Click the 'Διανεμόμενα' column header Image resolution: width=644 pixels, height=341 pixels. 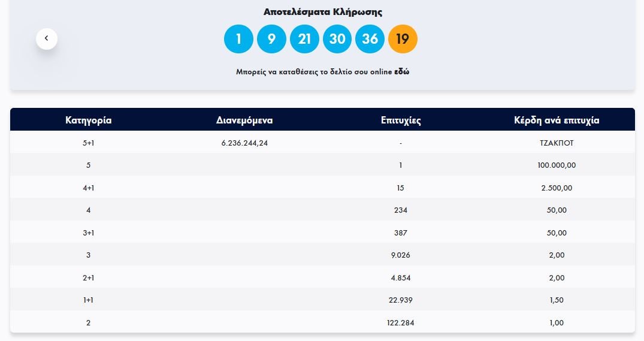(x=244, y=120)
